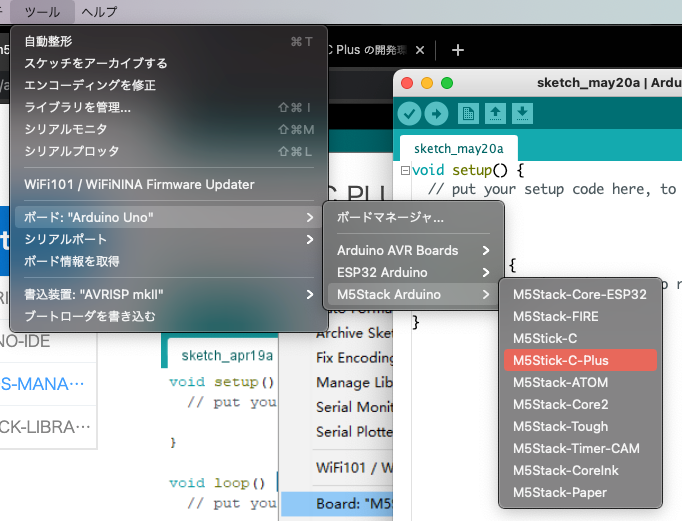This screenshot has height=521, width=682.
Task: Close the browser tab with X icon
Action: [420, 50]
